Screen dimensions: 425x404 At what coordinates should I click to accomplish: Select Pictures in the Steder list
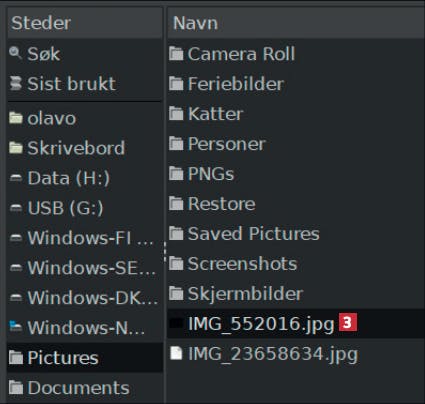[x=85, y=357]
